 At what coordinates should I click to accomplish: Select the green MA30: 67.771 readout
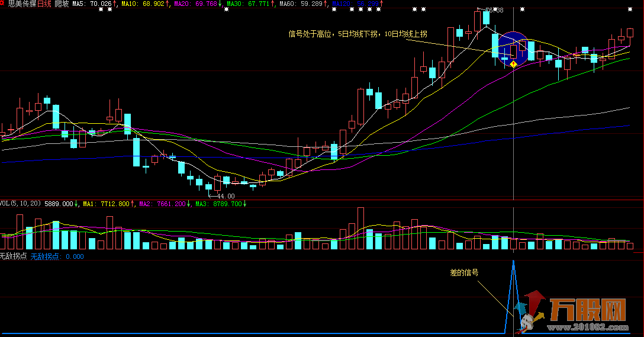[250, 4]
